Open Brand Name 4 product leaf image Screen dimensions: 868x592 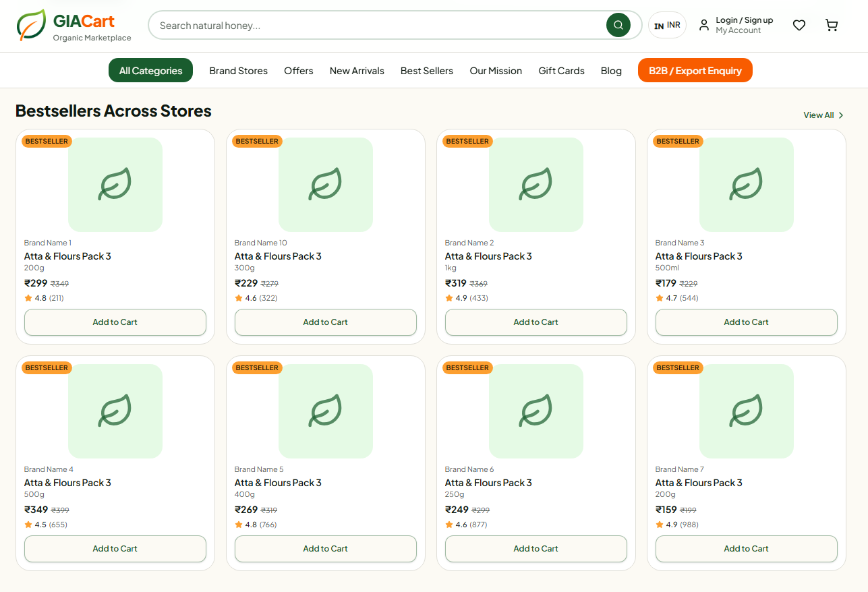[x=115, y=411]
